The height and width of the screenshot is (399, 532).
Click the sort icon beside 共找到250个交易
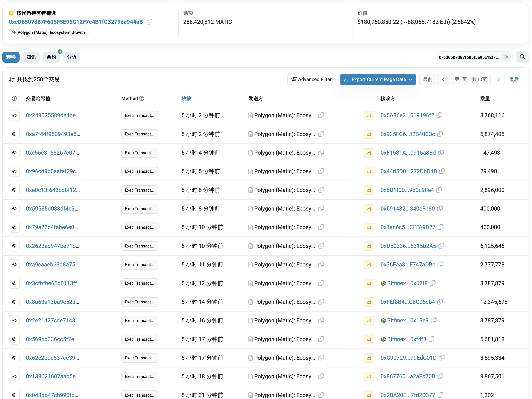click(x=12, y=79)
